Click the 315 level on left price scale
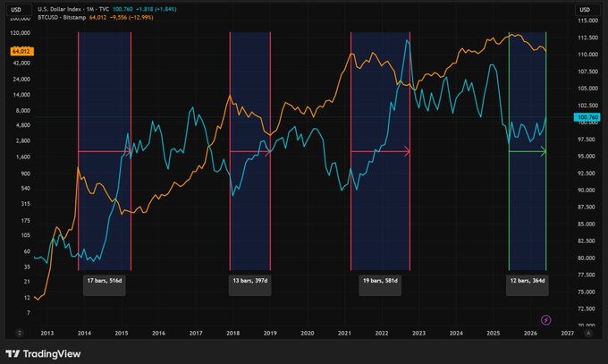 coord(26,204)
